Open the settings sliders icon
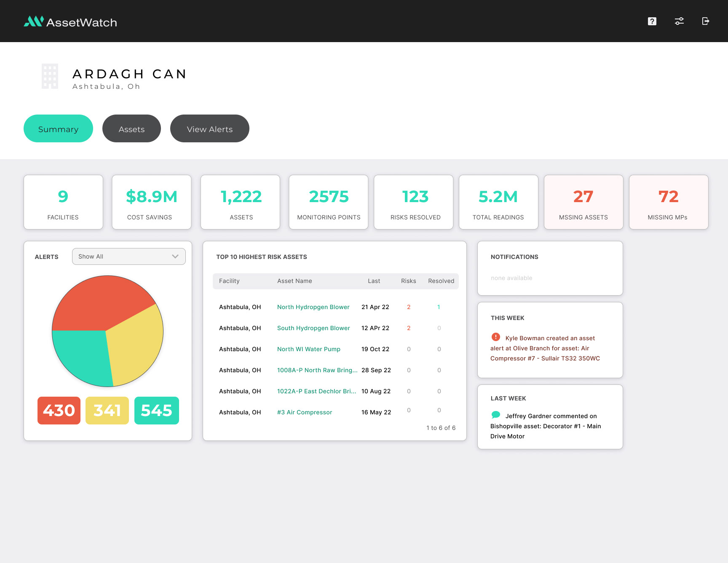728x563 pixels. point(679,21)
